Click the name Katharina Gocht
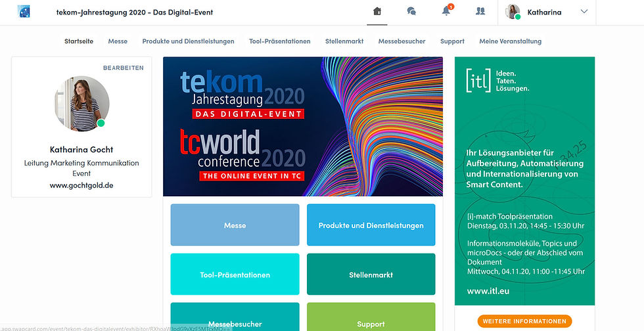The width and height of the screenshot is (644, 331). pyautogui.click(x=81, y=150)
